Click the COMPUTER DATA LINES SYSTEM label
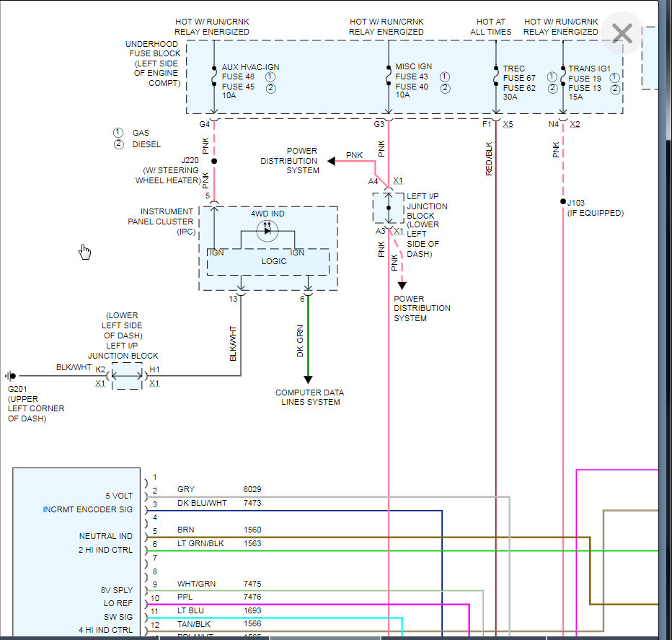The width and height of the screenshot is (672, 640). [309, 398]
